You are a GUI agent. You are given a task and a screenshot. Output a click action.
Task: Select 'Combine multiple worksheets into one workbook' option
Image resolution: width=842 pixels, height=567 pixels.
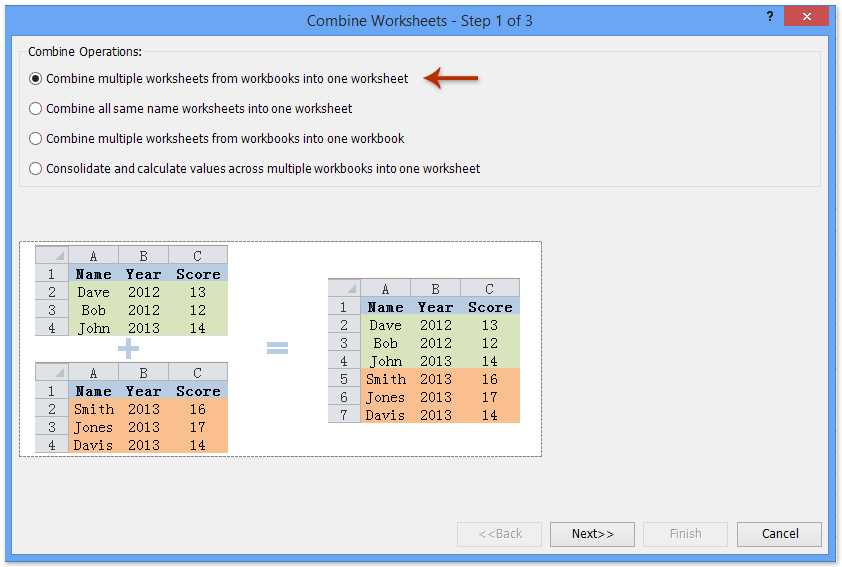coord(36,139)
